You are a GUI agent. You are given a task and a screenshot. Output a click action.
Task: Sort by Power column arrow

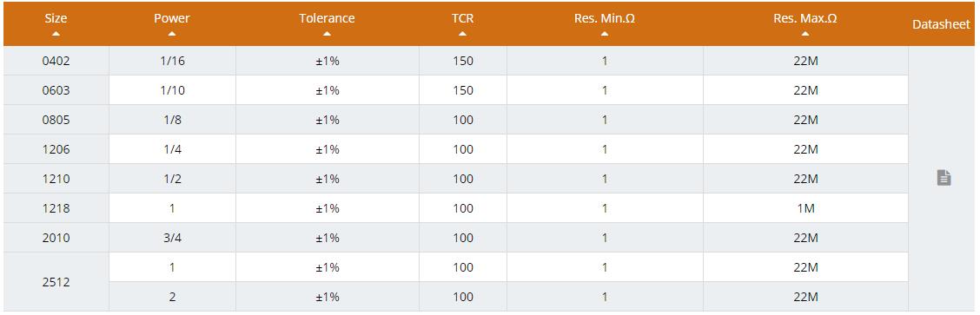tap(172, 34)
